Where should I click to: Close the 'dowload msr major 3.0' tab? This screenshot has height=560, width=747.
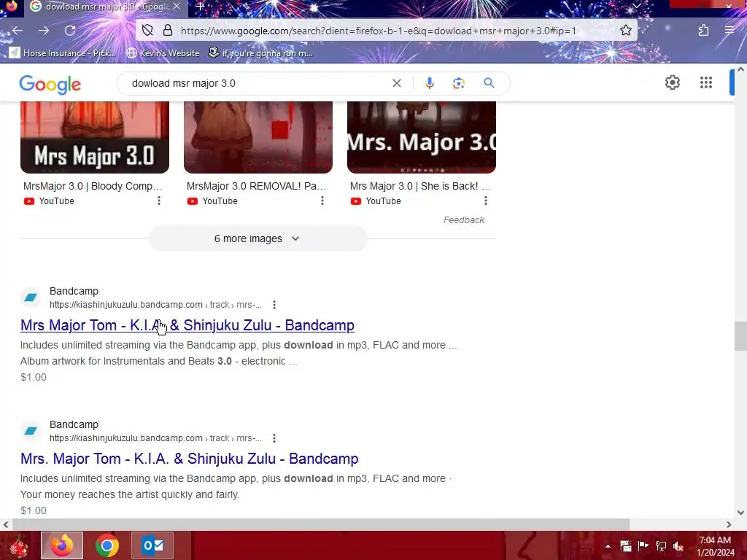pyautogui.click(x=177, y=7)
